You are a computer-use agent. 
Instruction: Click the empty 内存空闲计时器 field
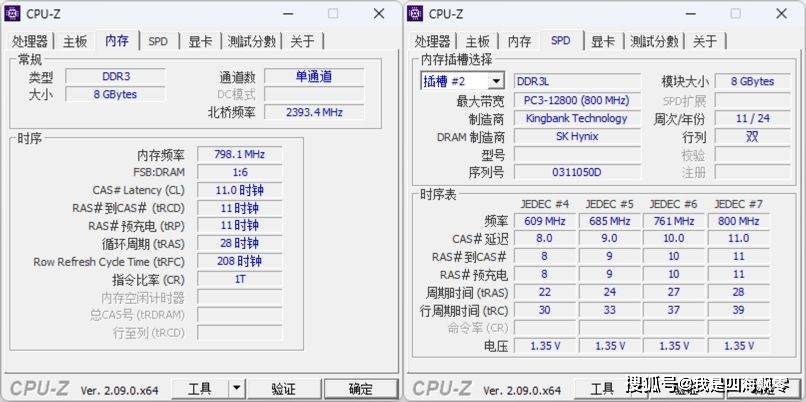point(240,297)
